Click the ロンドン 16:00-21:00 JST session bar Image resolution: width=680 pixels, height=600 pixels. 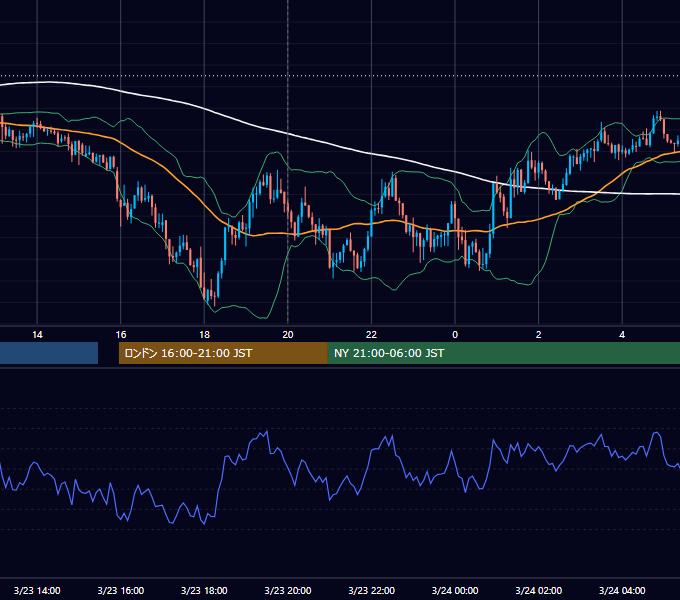coord(223,353)
